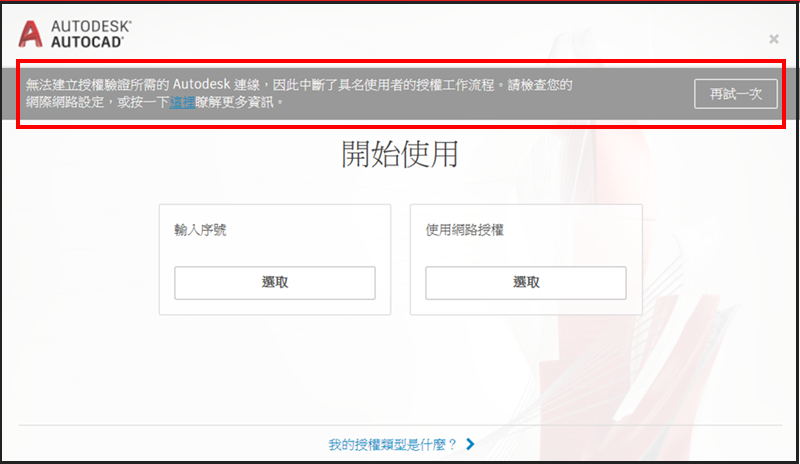Click the chevron arrow beside 我的授權類型是什麼？
This screenshot has height=464, width=800.
[x=470, y=444]
